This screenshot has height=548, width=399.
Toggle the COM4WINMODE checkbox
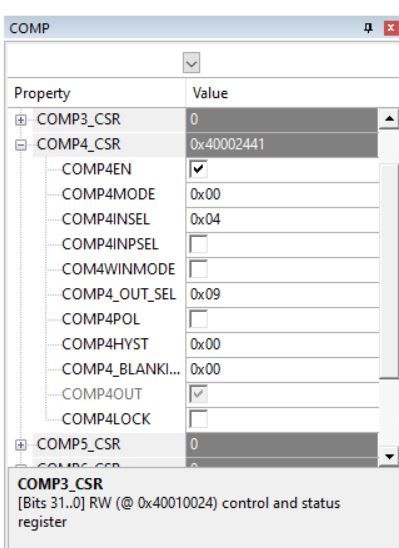click(x=198, y=269)
